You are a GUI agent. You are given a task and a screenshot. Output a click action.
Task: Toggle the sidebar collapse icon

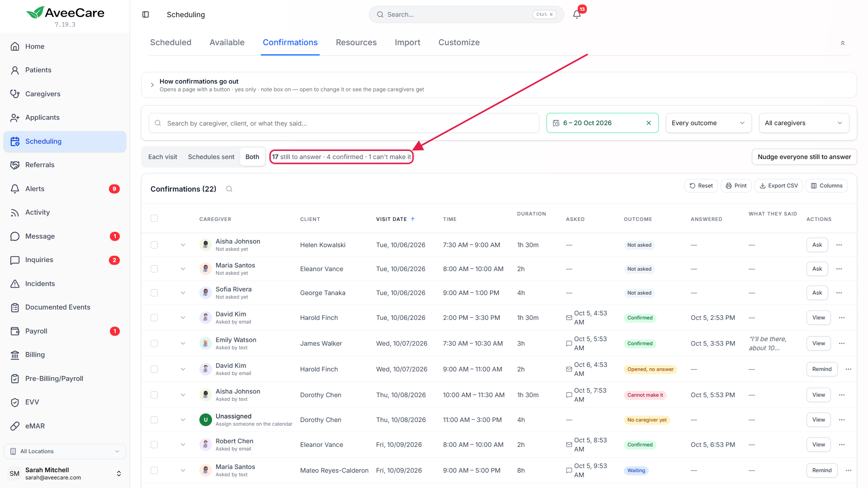coord(146,14)
